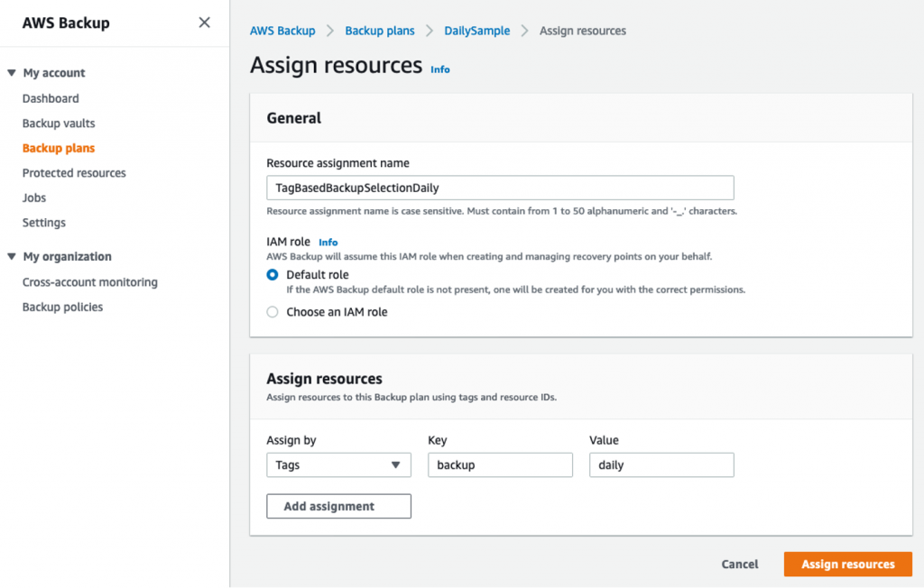Open Cross-account monitoring
This screenshot has width=924, height=588.
tap(90, 282)
